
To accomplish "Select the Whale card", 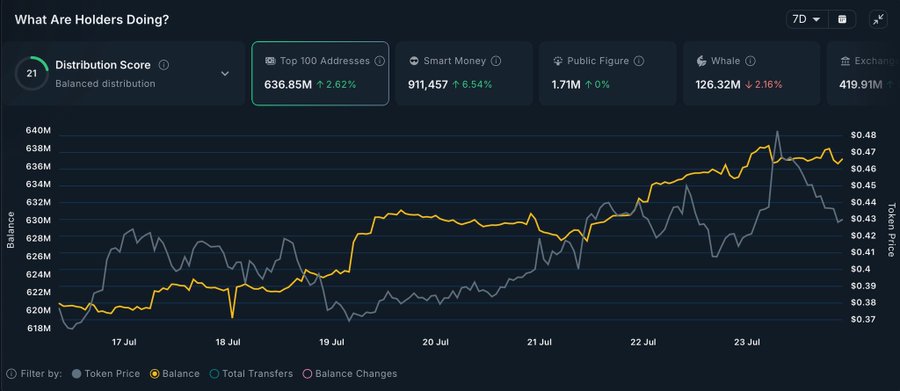I will [x=751, y=73].
